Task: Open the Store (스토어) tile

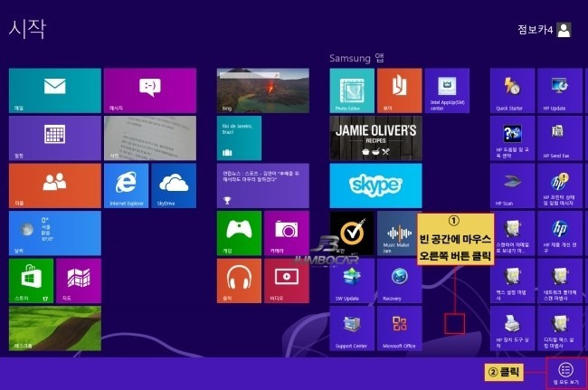Action: 31,281
